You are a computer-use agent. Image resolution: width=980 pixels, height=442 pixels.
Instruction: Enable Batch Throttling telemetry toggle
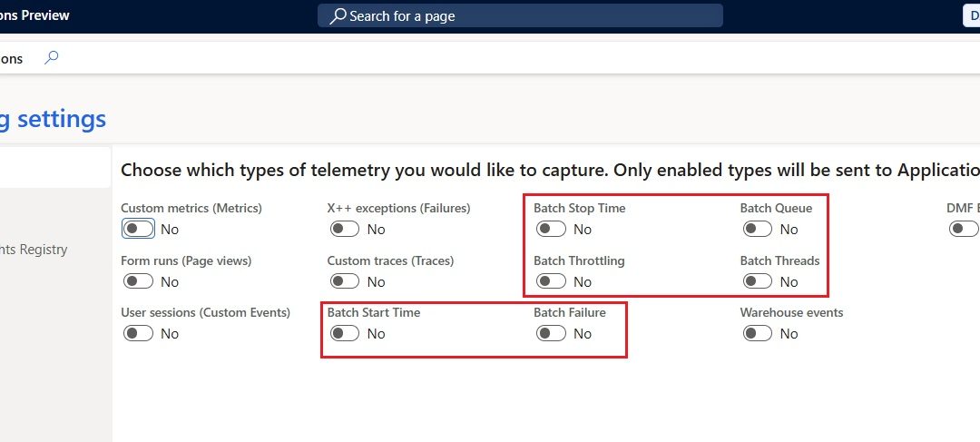551,281
